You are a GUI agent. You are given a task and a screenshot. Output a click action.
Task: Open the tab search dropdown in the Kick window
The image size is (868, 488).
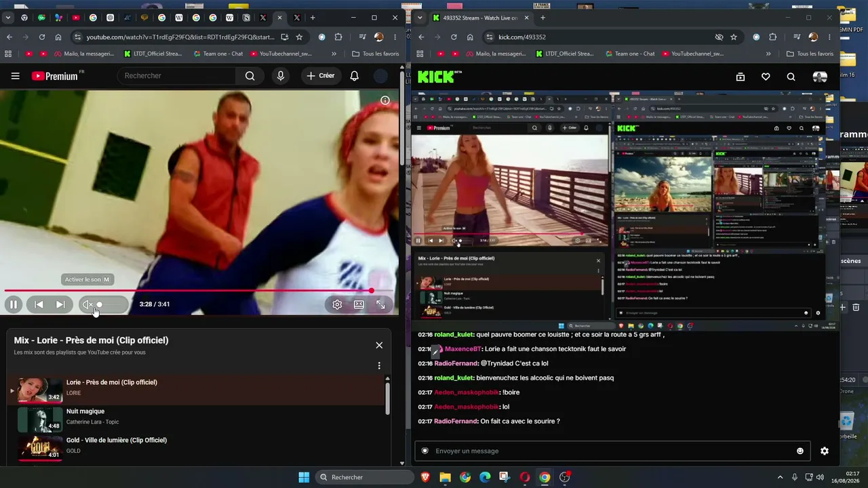point(420,18)
